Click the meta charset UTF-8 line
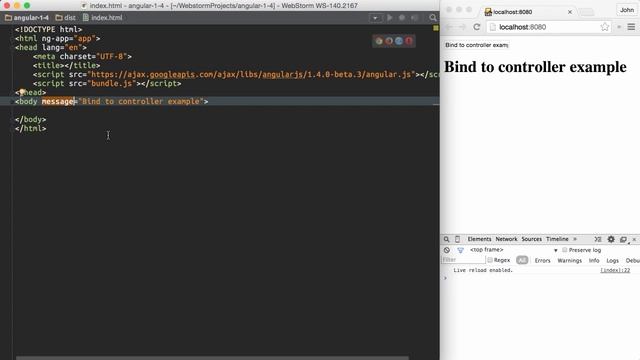The height and width of the screenshot is (360, 640). [x=82, y=56]
